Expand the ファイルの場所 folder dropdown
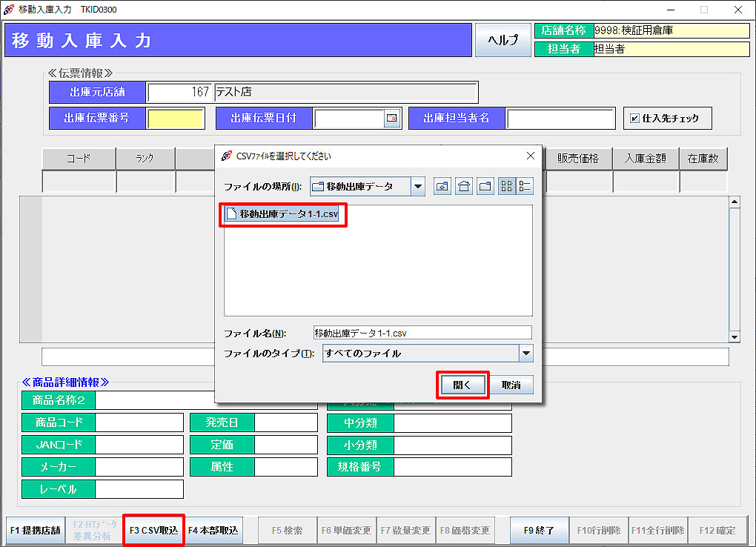 tap(418, 187)
